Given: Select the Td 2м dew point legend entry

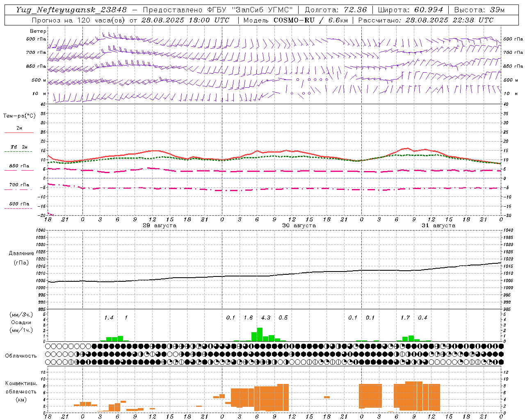Looking at the screenshot, I should 19,147.
